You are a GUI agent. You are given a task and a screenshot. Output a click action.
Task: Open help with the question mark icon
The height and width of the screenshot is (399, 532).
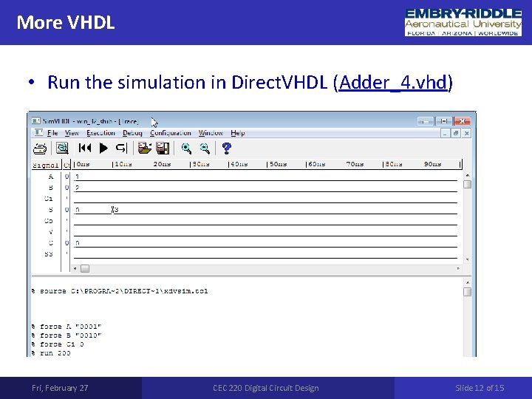226,149
